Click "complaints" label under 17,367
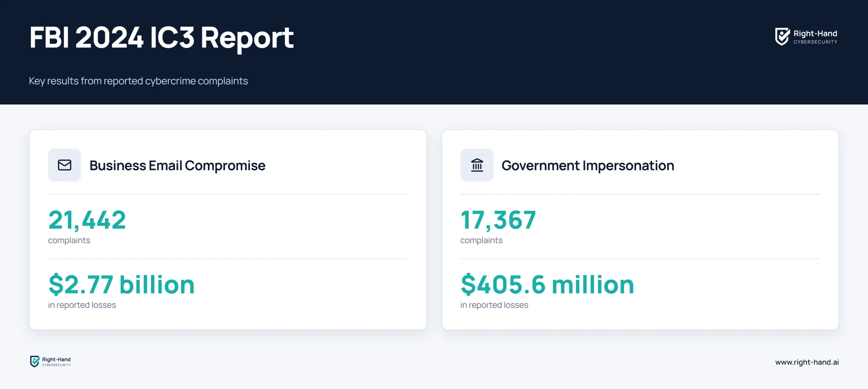 coord(481,240)
